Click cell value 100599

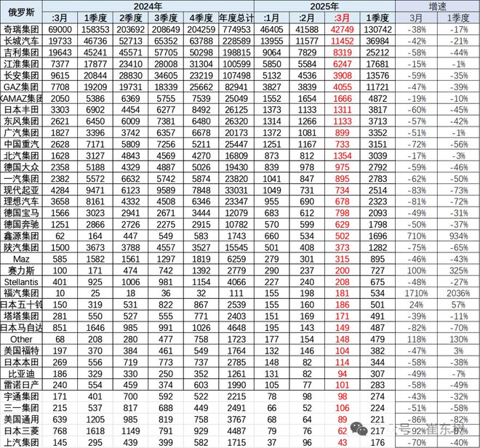[236, 64]
